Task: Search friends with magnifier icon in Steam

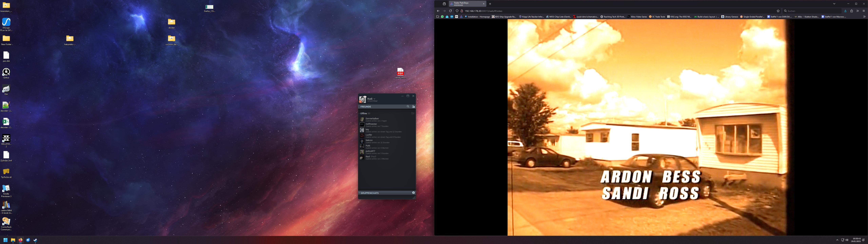Action: 408,107
